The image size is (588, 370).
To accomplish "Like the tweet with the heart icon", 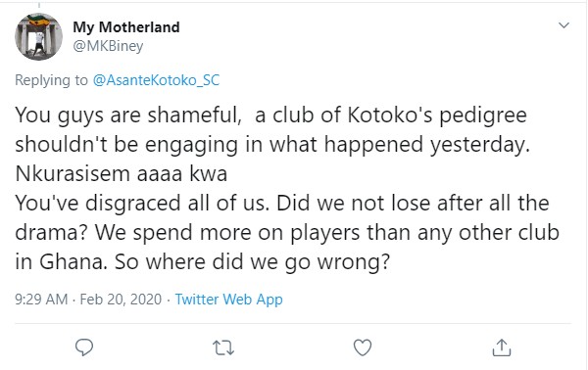I will tap(363, 347).
